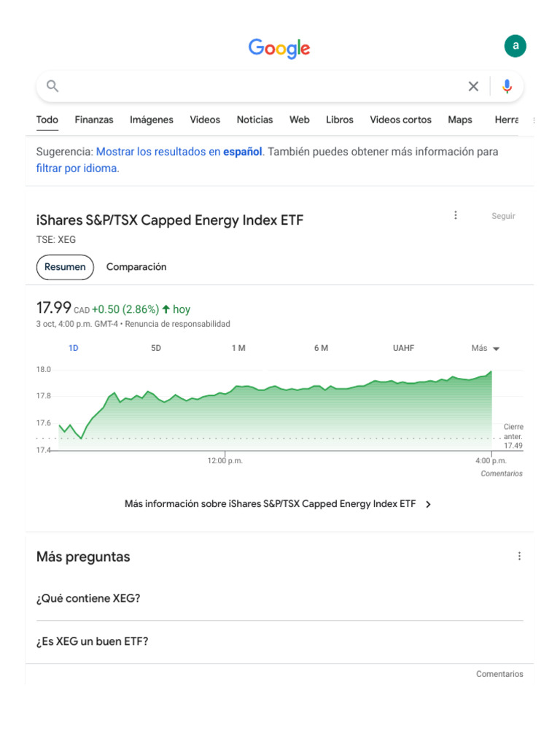
Task: Select the 1 M chart range
Action: point(238,348)
